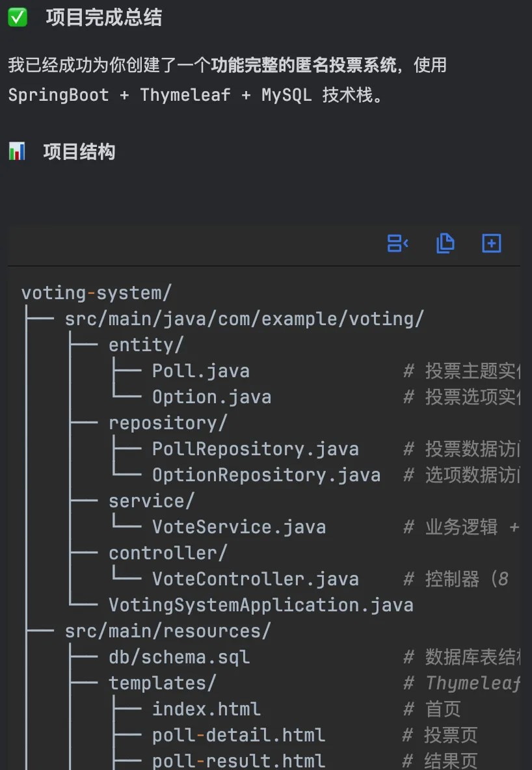This screenshot has width=532, height=770.
Task: Click the bar chart emoji beside 项目结构
Action: pyautogui.click(x=17, y=152)
